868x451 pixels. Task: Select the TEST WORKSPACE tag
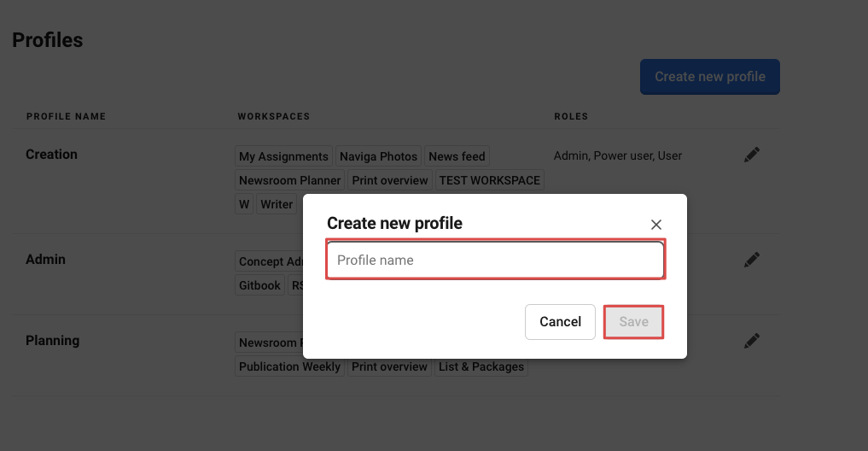click(x=489, y=180)
